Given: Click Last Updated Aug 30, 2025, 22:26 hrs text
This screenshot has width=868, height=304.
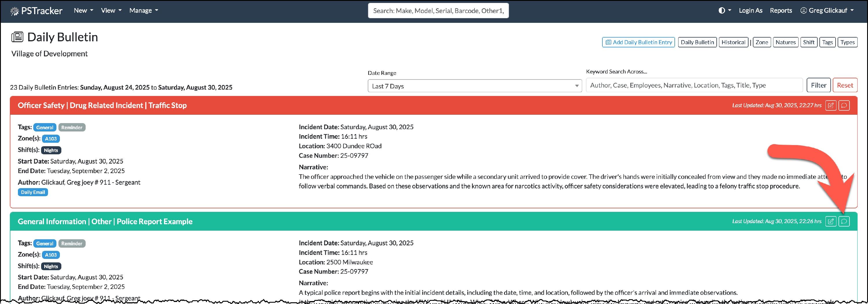Looking at the screenshot, I should [x=777, y=221].
